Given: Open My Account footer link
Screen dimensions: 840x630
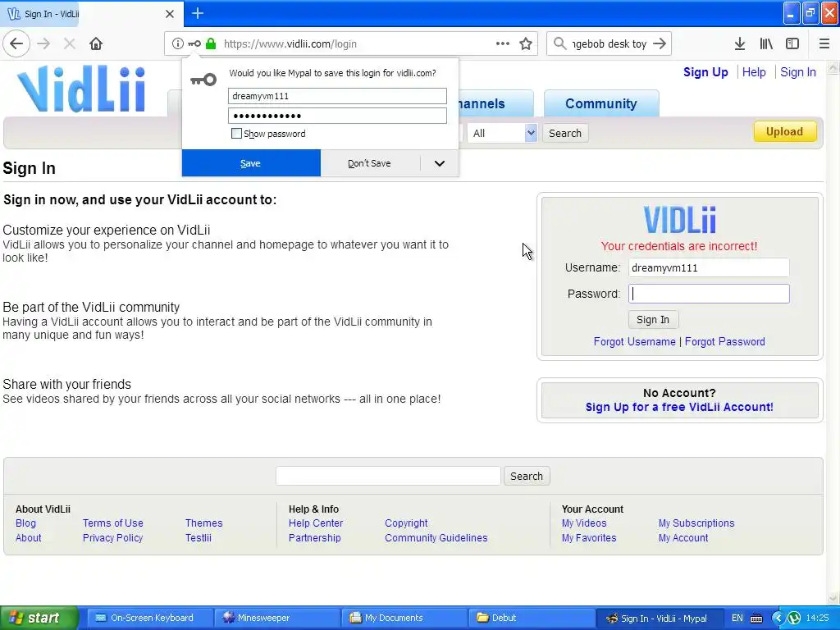Looking at the screenshot, I should [x=683, y=538].
